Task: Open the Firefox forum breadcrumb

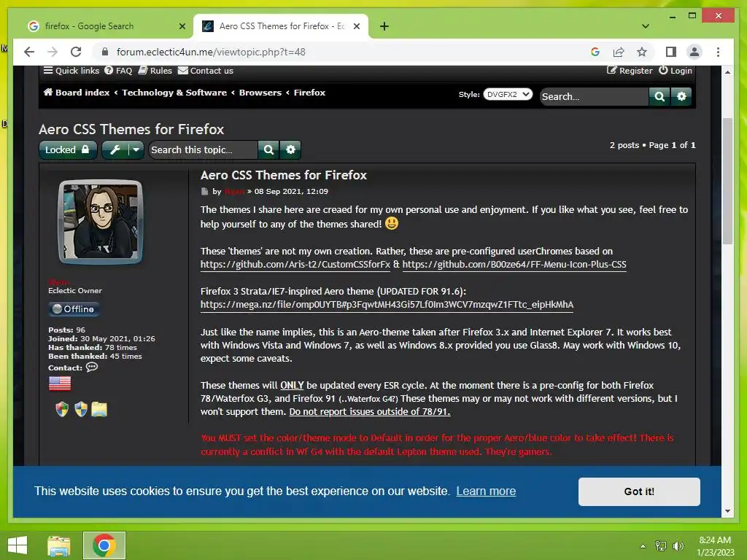Action: [x=309, y=93]
